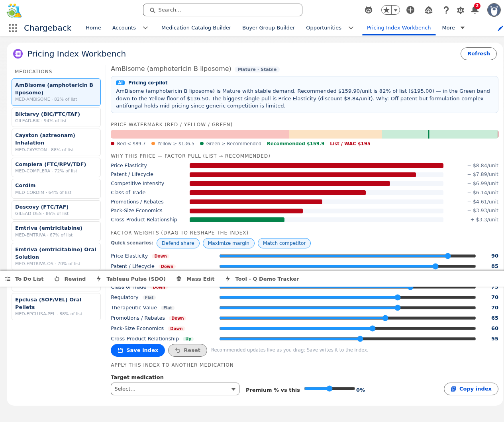Open the favorites list dropdown arrow
This screenshot has height=422, width=504.
396,10
